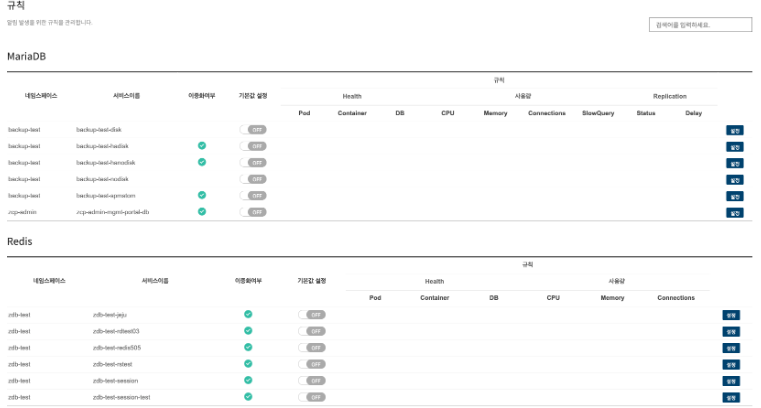Switch on the toggle for zdb-test-session-test
761x408 pixels.
pyautogui.click(x=312, y=397)
